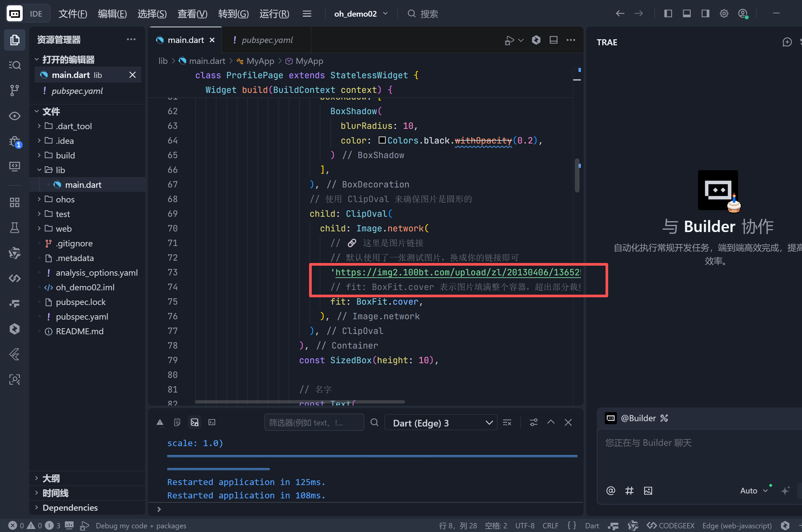
Task: Expand the ohos folder
Action: [x=65, y=199]
